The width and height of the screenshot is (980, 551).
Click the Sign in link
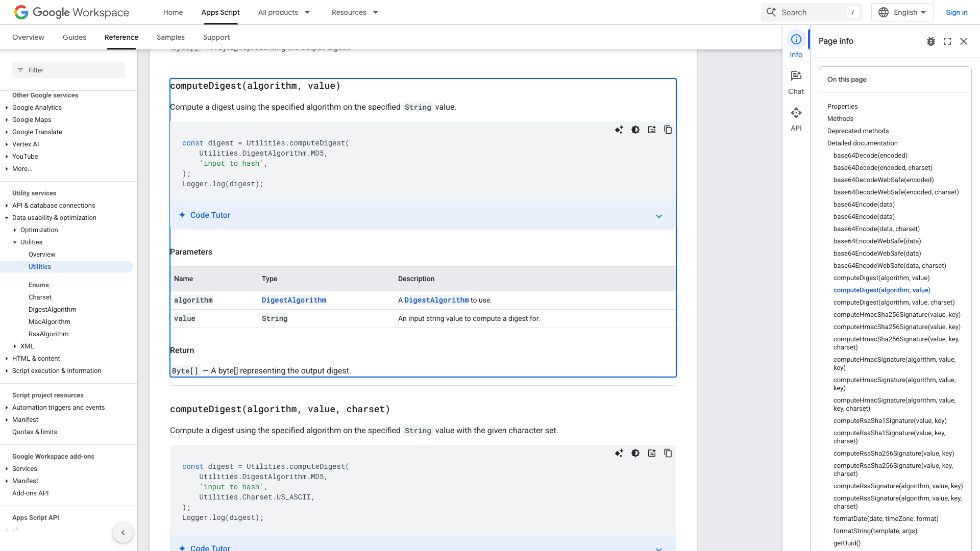tap(957, 12)
